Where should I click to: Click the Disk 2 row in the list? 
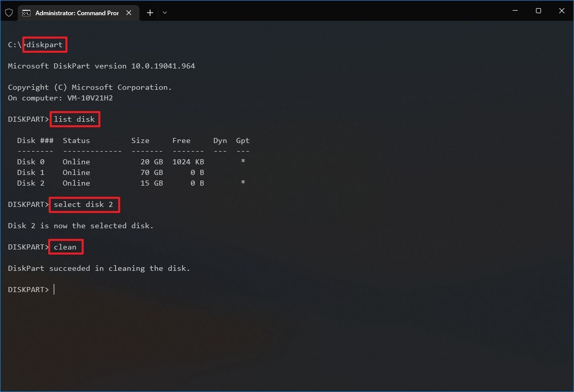101,183
